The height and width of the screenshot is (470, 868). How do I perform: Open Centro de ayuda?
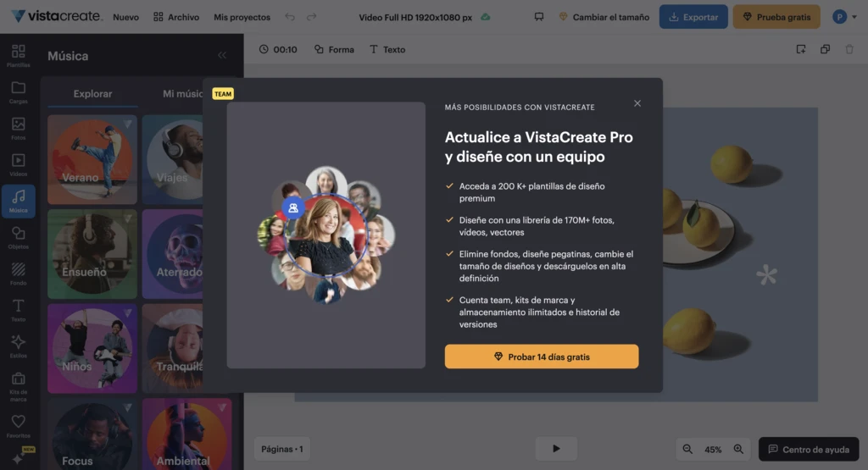[x=809, y=449]
